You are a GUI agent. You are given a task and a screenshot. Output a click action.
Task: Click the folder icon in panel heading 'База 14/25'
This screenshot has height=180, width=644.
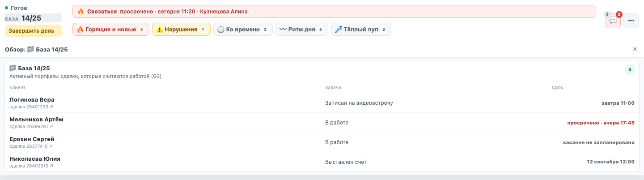(13, 69)
